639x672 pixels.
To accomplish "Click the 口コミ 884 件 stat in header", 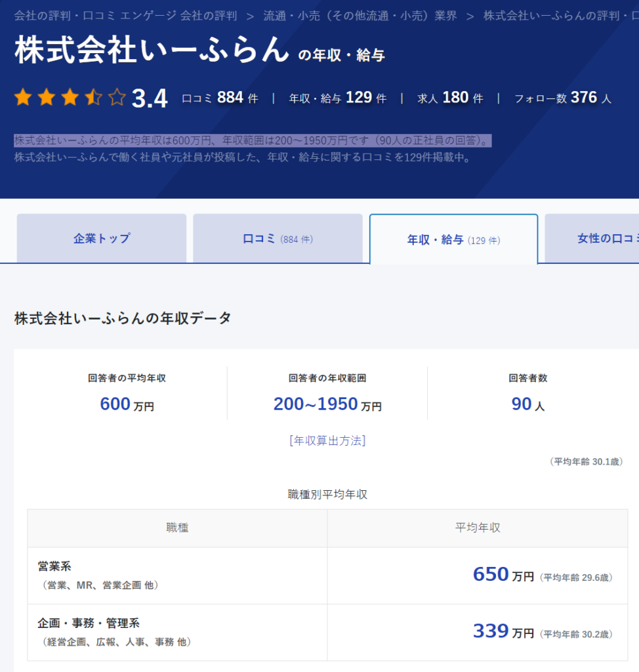I will point(220,98).
